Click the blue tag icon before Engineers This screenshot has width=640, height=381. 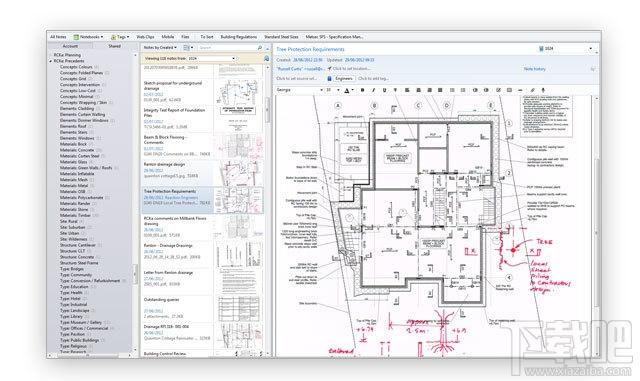pos(329,78)
